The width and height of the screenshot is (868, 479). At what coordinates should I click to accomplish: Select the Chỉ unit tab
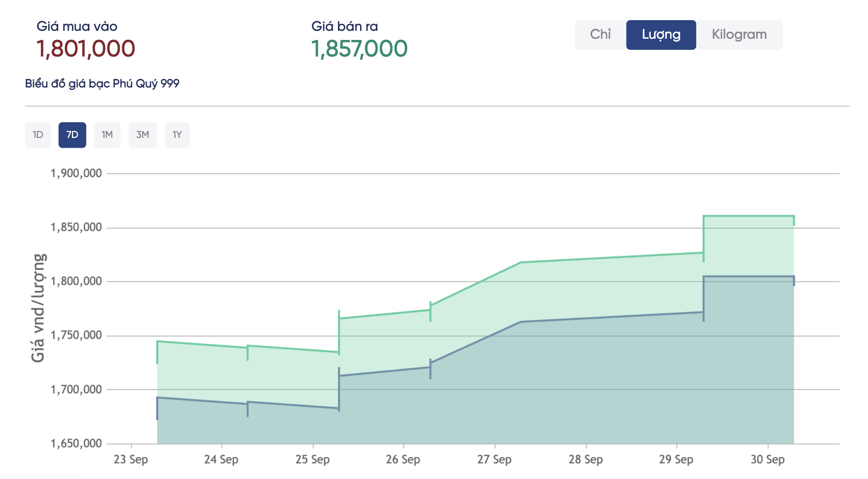(x=600, y=35)
